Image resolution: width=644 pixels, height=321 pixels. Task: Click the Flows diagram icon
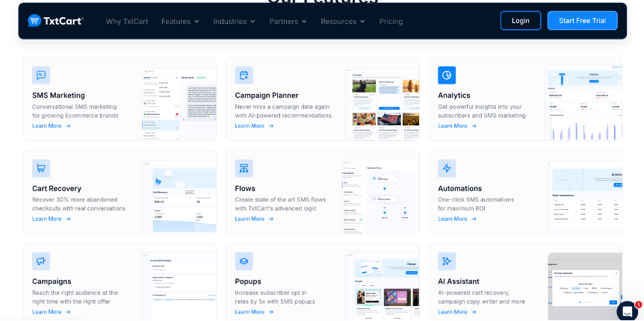244,168
